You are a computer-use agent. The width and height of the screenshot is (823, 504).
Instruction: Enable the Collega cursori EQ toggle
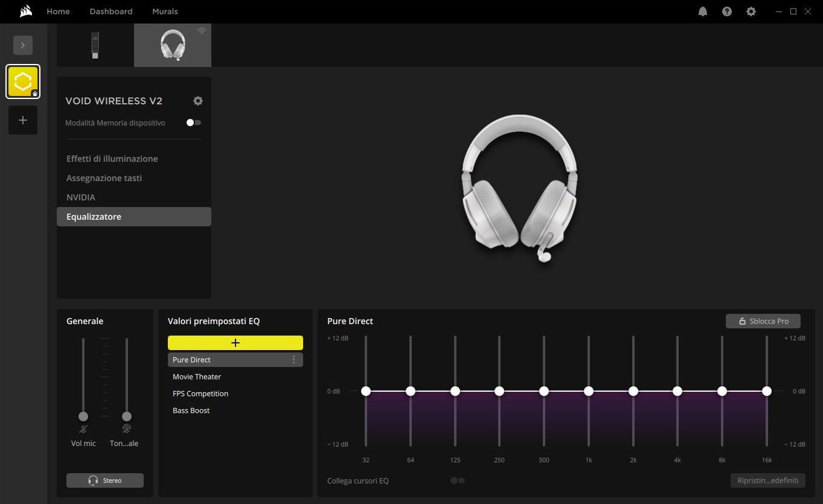(458, 480)
